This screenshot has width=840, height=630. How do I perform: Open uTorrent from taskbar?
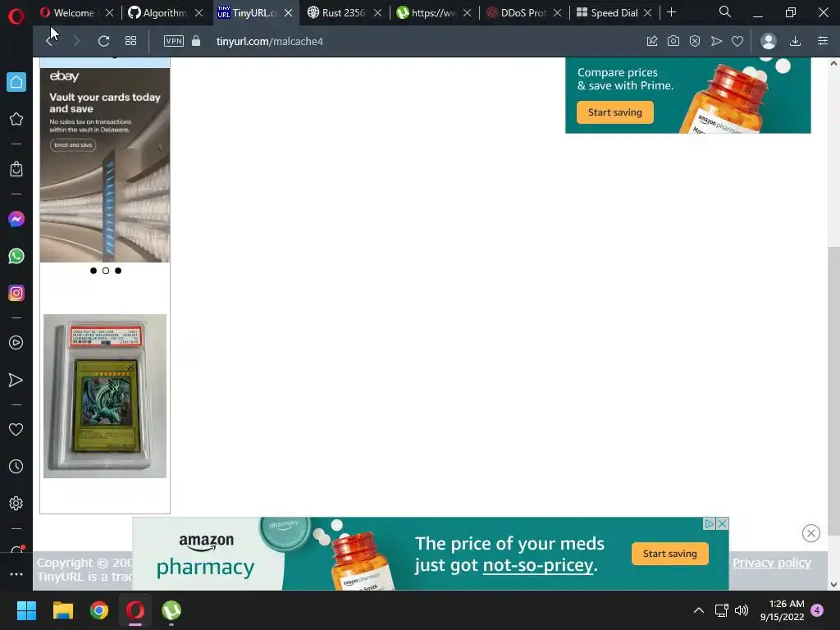pos(171,610)
